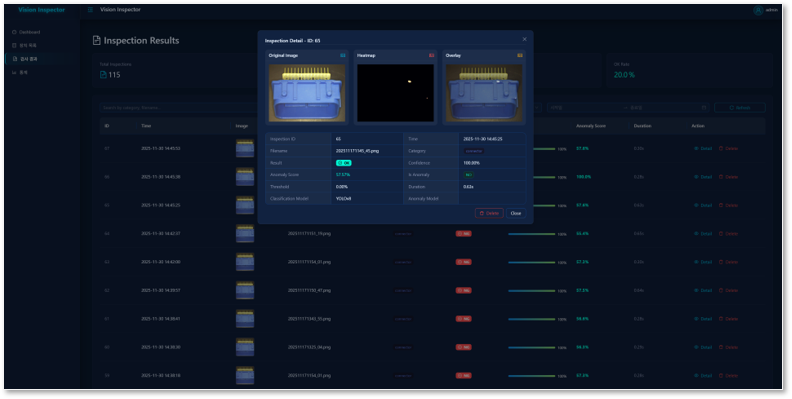
Task: Click the confidence progress bar in row 60
Action: pos(531,347)
